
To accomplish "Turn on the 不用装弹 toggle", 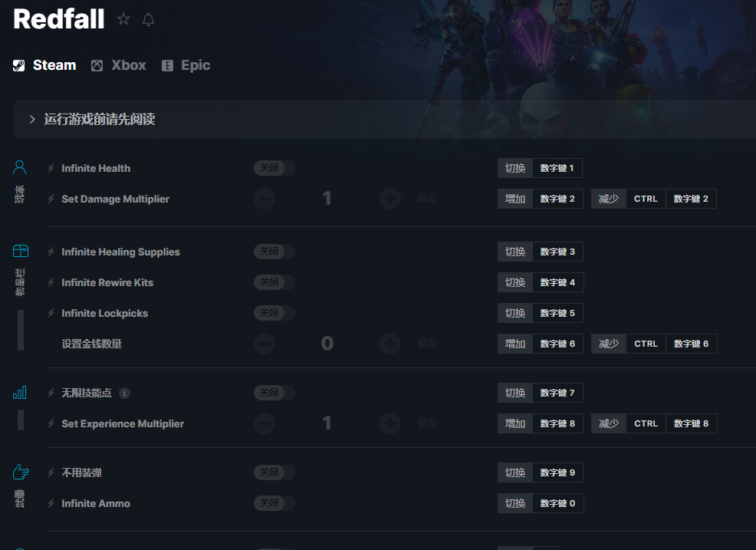I will (x=274, y=473).
